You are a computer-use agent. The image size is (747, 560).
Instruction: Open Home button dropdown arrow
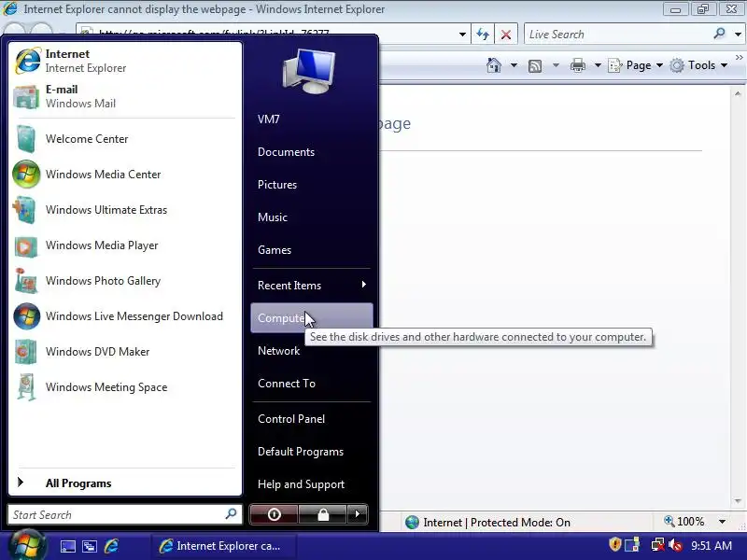[514, 65]
